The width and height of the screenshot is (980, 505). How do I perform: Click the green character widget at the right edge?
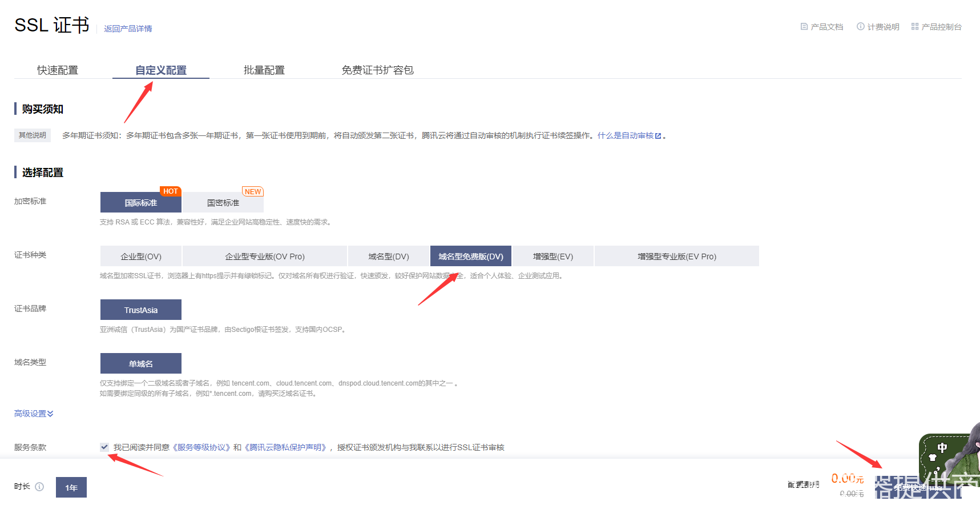pos(949,454)
